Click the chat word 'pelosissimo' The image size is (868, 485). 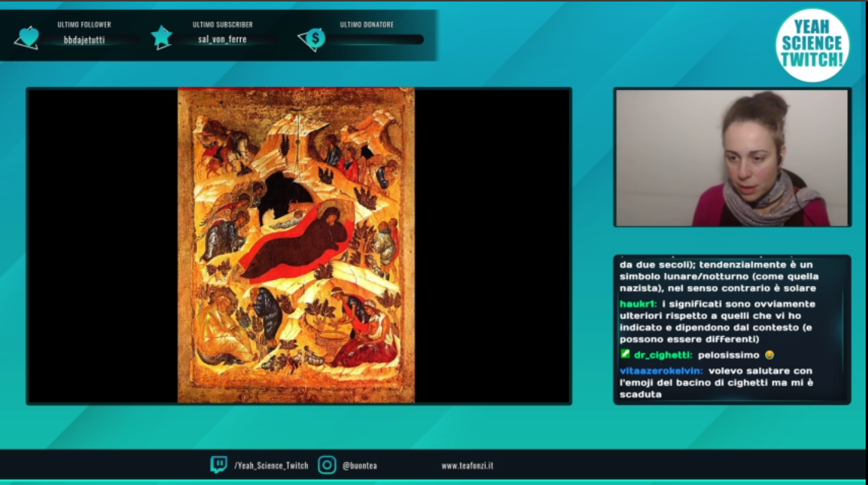pyautogui.click(x=729, y=355)
